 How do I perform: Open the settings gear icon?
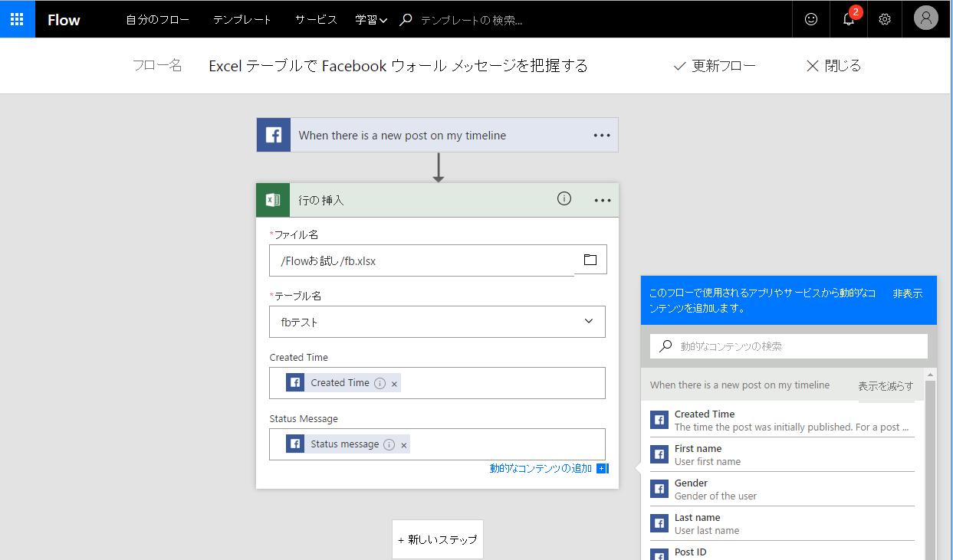(885, 19)
